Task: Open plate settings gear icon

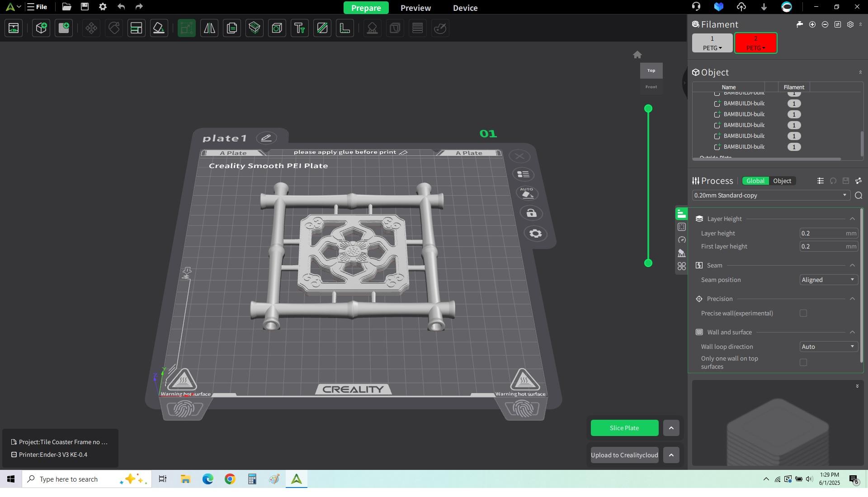Action: point(535,234)
